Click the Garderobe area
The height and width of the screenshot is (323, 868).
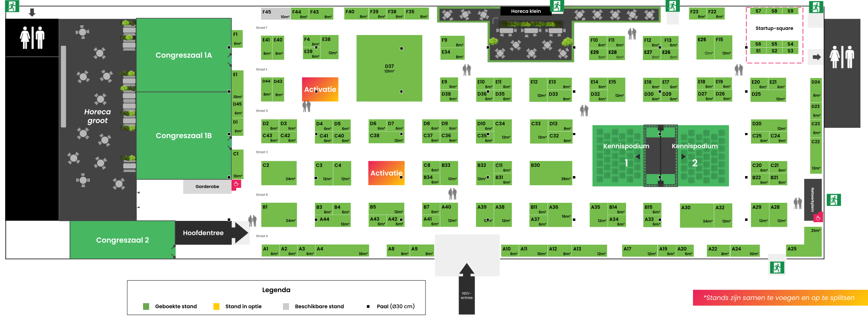click(x=207, y=187)
